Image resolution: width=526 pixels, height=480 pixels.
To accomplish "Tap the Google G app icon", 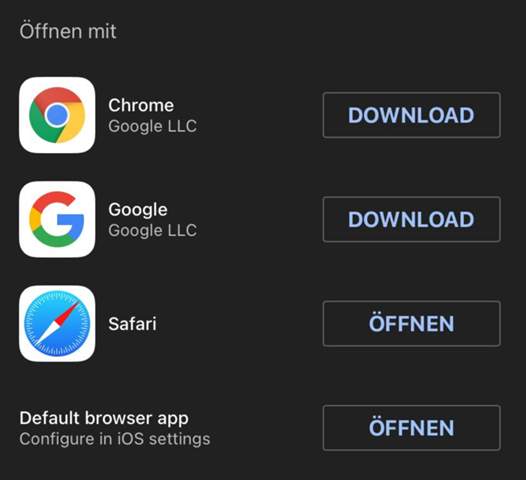I will click(57, 219).
